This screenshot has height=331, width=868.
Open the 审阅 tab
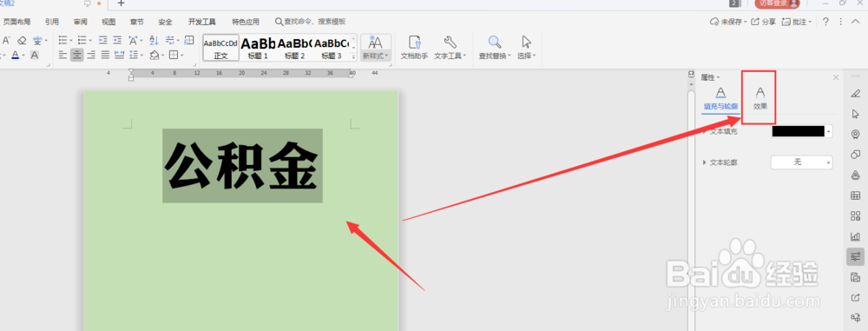tap(80, 23)
